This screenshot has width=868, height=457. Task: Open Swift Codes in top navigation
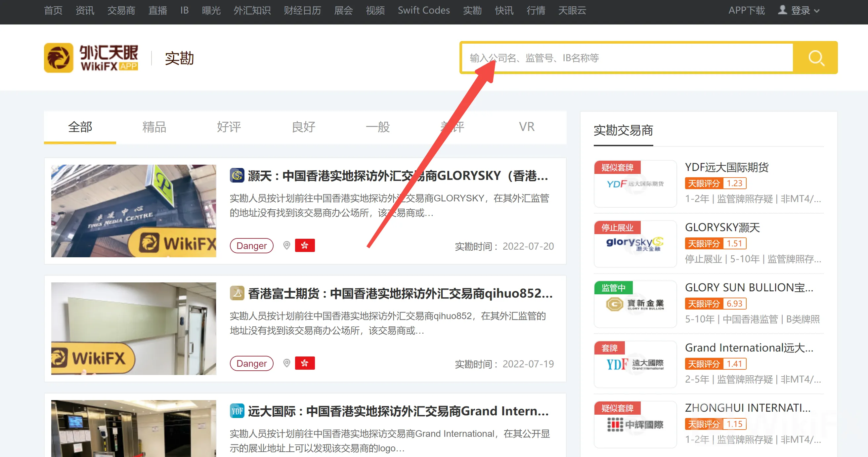point(423,11)
